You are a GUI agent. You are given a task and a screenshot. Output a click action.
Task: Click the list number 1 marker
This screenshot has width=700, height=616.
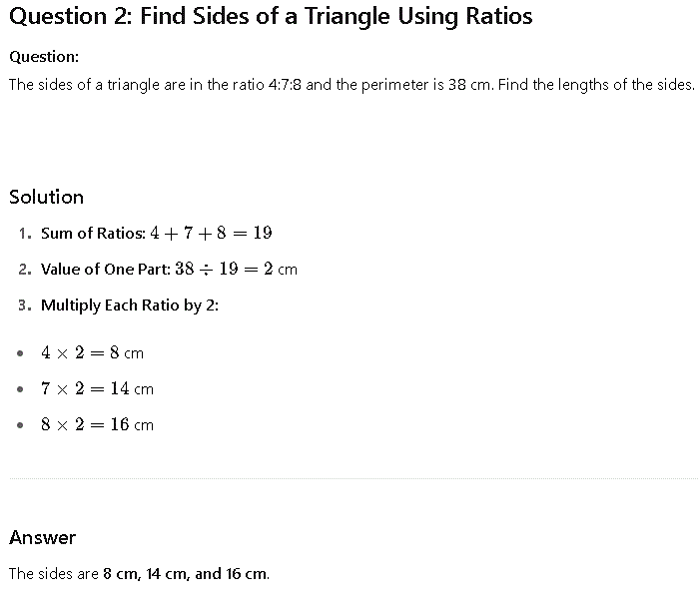pos(25,234)
